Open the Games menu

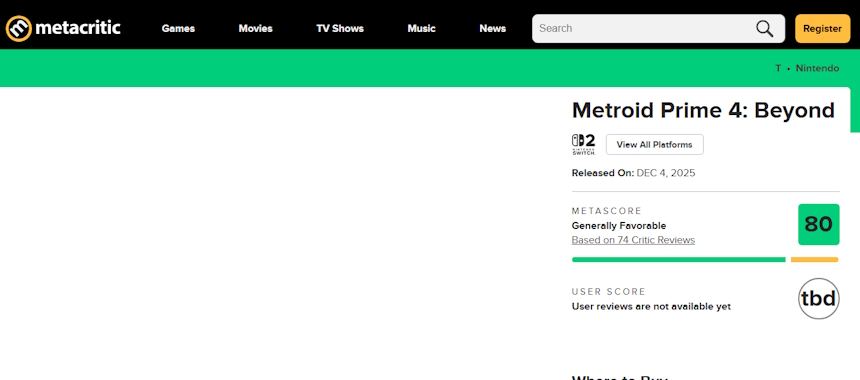[x=178, y=29]
